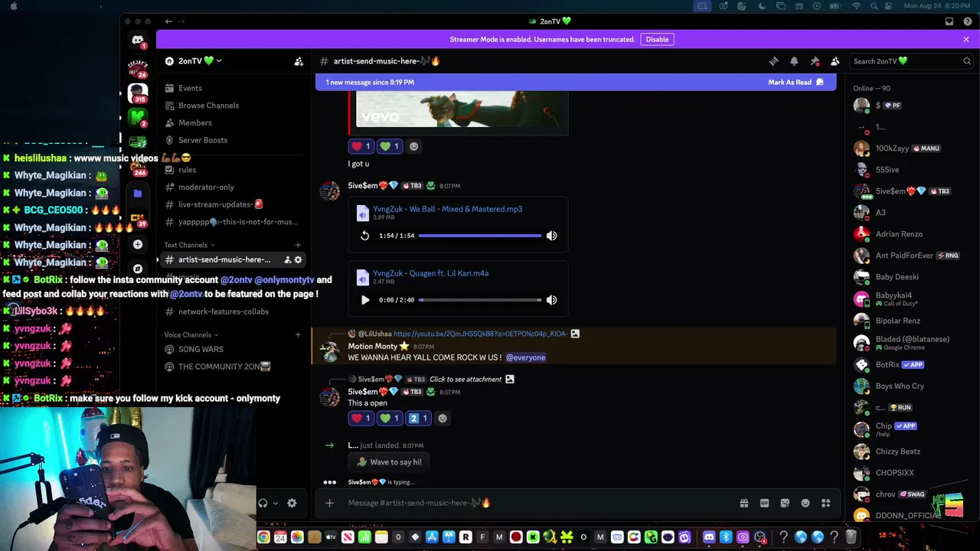Image resolution: width=980 pixels, height=551 pixels.
Task: Open the GIF picker
Action: coord(764,503)
